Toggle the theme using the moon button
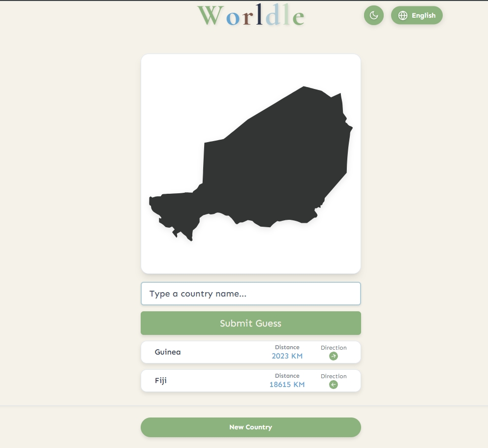This screenshot has height=448, width=488. (373, 15)
